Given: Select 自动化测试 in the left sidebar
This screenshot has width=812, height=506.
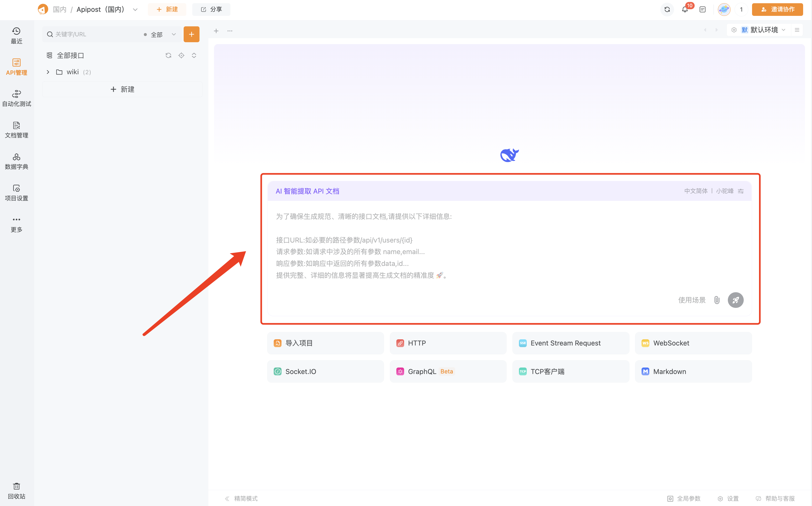Looking at the screenshot, I should pos(16,98).
